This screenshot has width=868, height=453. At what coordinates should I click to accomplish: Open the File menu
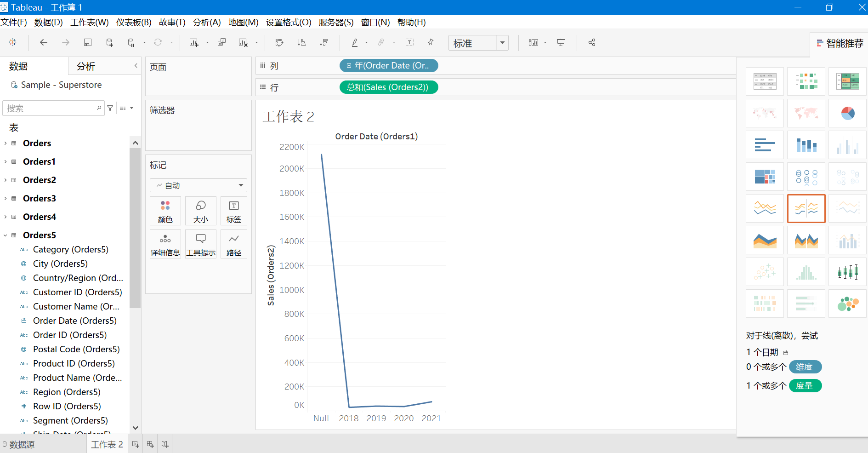coord(14,22)
